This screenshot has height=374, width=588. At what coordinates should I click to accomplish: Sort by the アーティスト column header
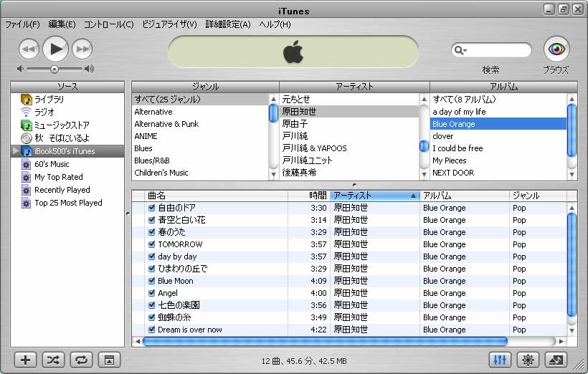click(x=374, y=196)
